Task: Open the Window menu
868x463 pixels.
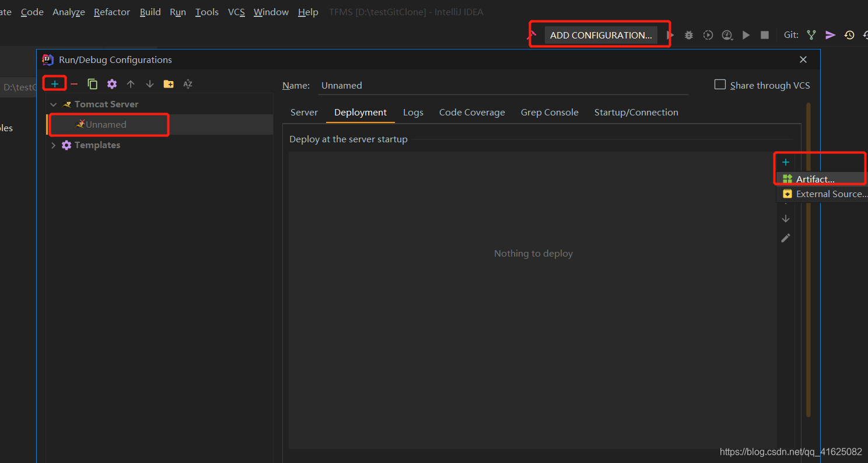Action: [271, 12]
